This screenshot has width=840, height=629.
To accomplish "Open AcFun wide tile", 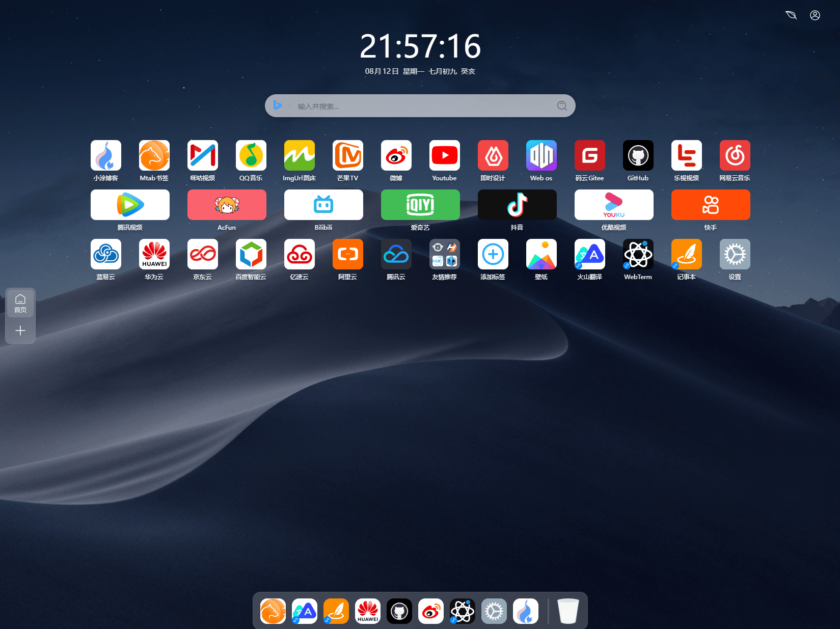I will [x=227, y=205].
